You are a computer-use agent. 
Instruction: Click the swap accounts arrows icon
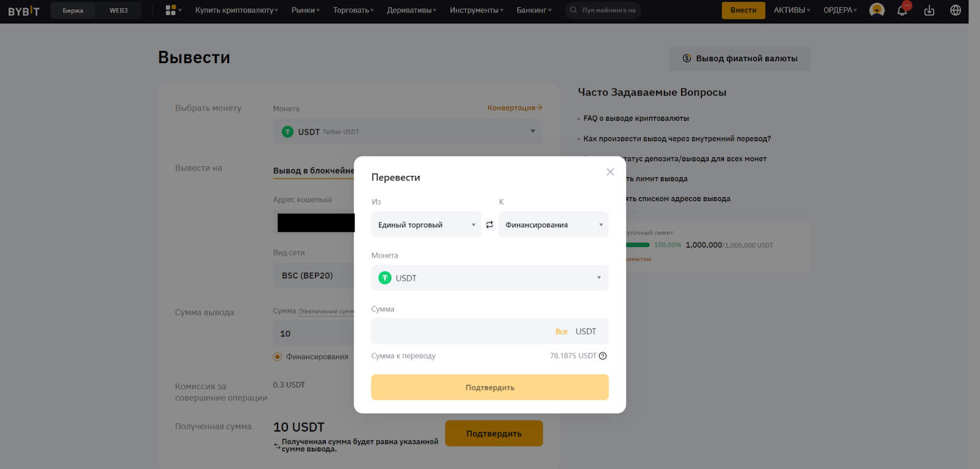tap(489, 225)
